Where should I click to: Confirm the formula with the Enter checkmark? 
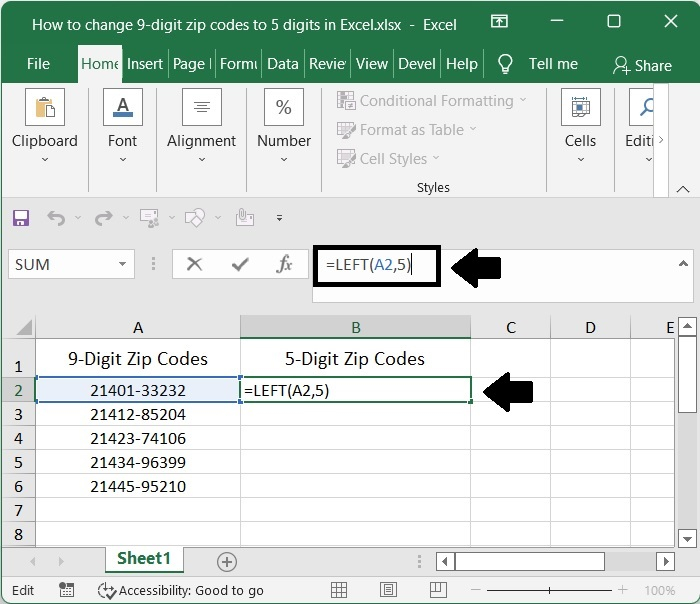coord(240,264)
